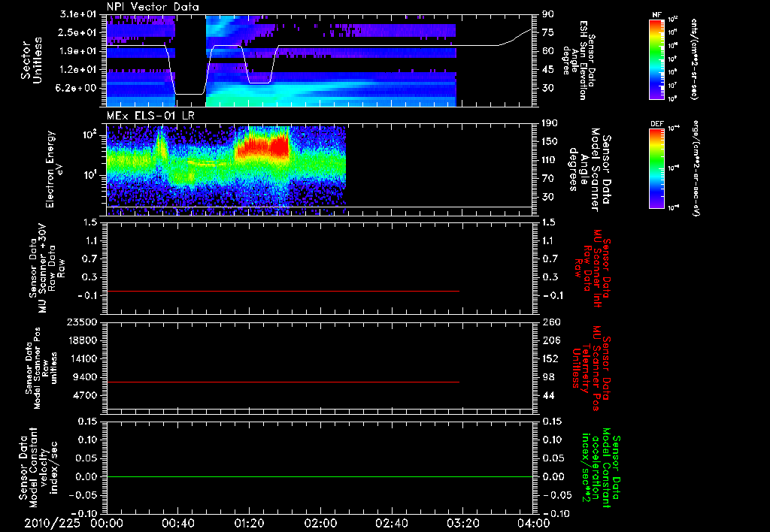The height and width of the screenshot is (532, 770).
Task: Click the 44 telemetry tick label
Action: pyautogui.click(x=548, y=396)
